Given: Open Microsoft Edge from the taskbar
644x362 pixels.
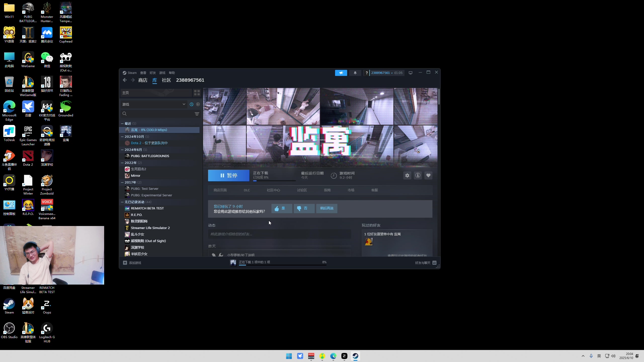Looking at the screenshot, I should [333, 356].
